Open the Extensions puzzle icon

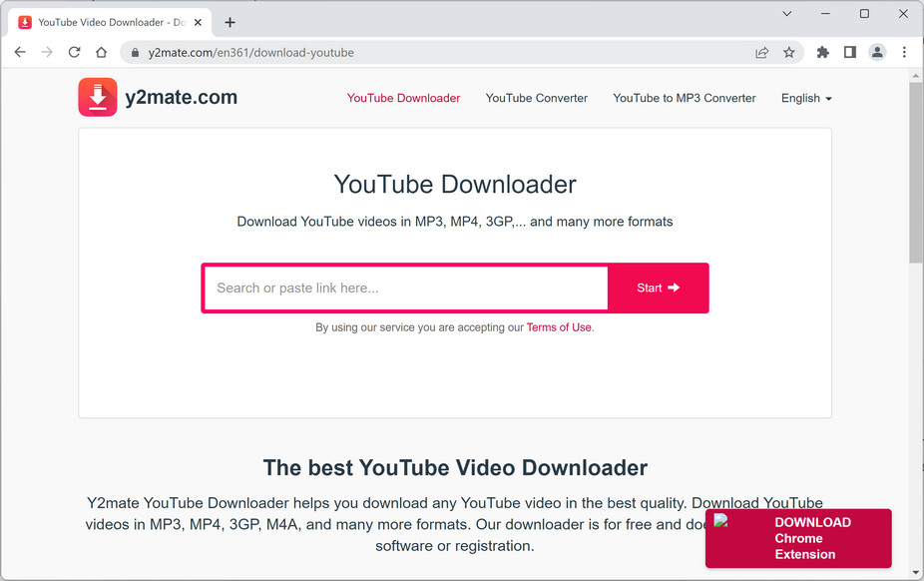click(822, 53)
